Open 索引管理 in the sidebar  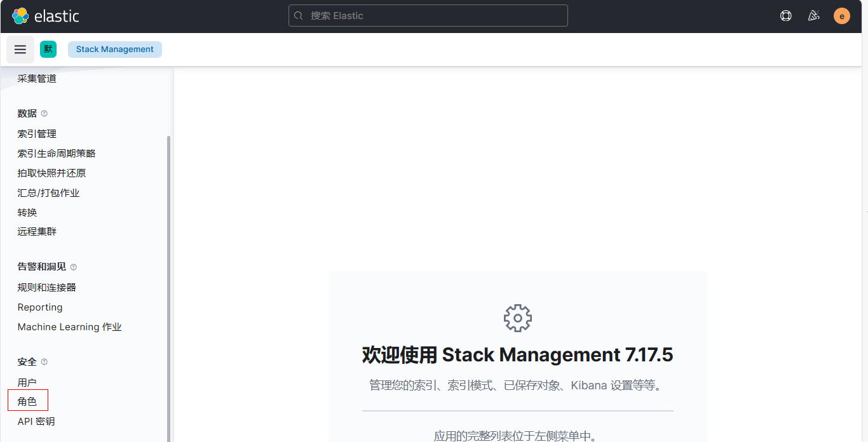click(37, 134)
